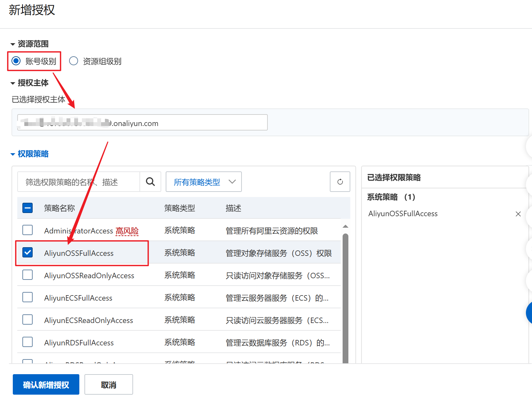This screenshot has width=532, height=402.
Task: Click AliyunECSReadOnlyAccess policy name
Action: point(89,320)
